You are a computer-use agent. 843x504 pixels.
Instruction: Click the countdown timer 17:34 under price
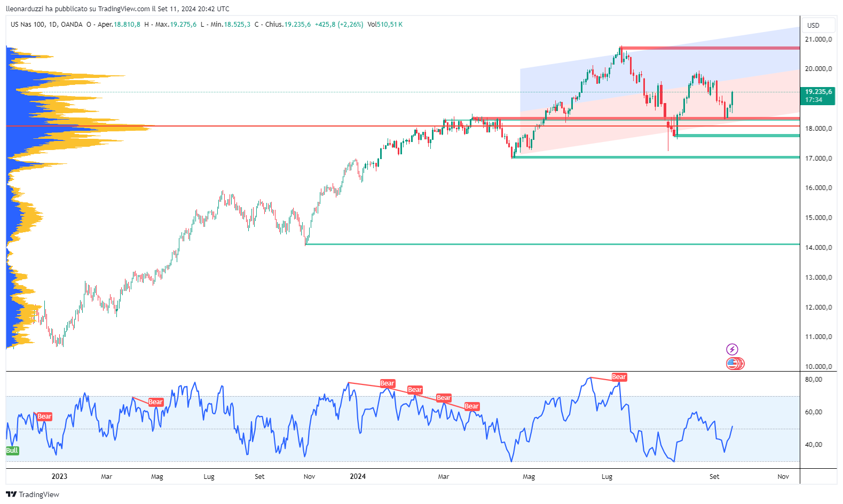tap(814, 100)
